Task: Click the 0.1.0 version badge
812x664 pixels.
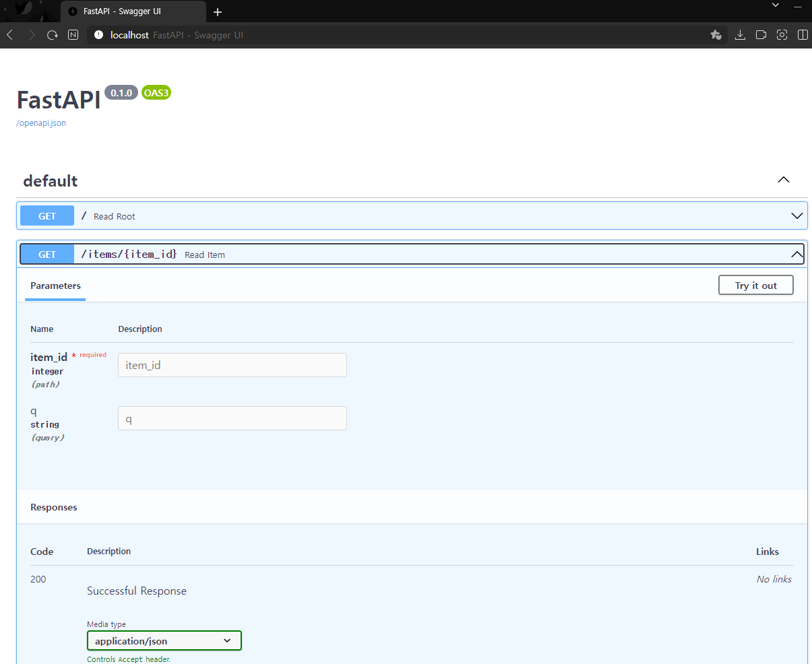Action: pyautogui.click(x=121, y=93)
